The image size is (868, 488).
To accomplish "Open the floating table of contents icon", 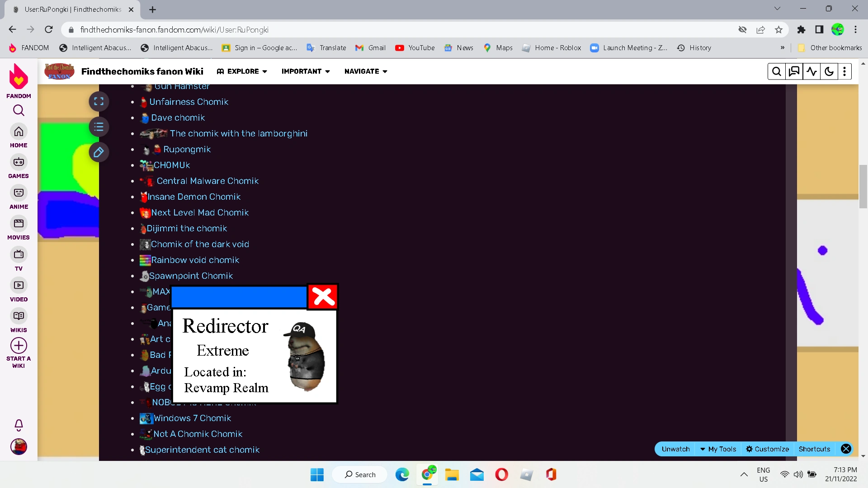I will (99, 127).
